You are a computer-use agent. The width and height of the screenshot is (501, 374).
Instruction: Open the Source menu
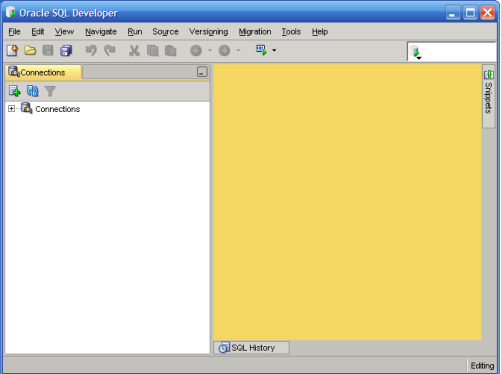(x=166, y=32)
